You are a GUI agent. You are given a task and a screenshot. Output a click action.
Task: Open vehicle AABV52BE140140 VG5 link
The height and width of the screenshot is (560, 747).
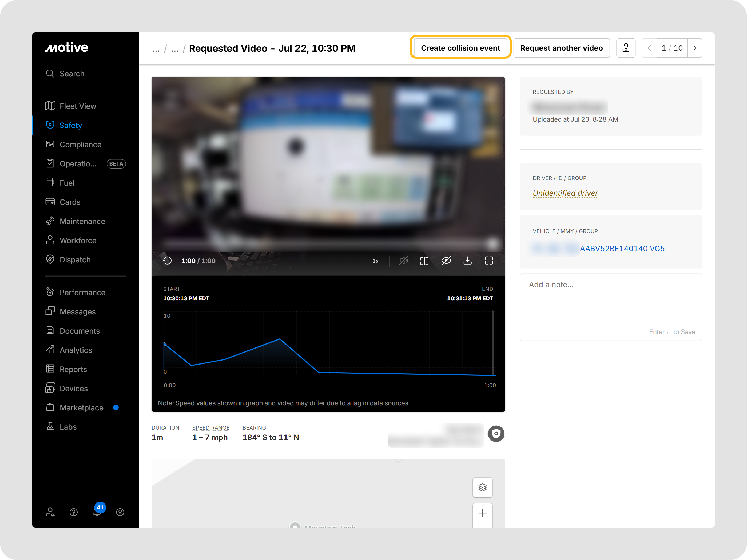[x=622, y=249]
